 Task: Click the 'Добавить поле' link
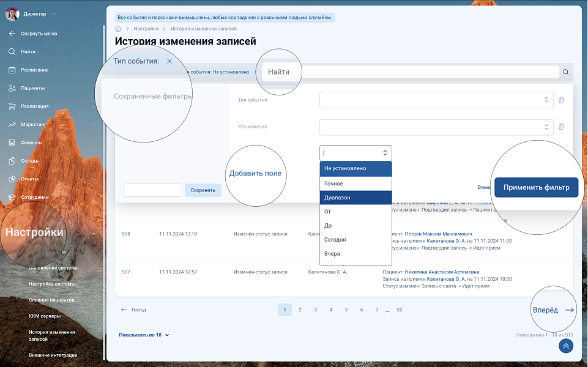point(255,173)
